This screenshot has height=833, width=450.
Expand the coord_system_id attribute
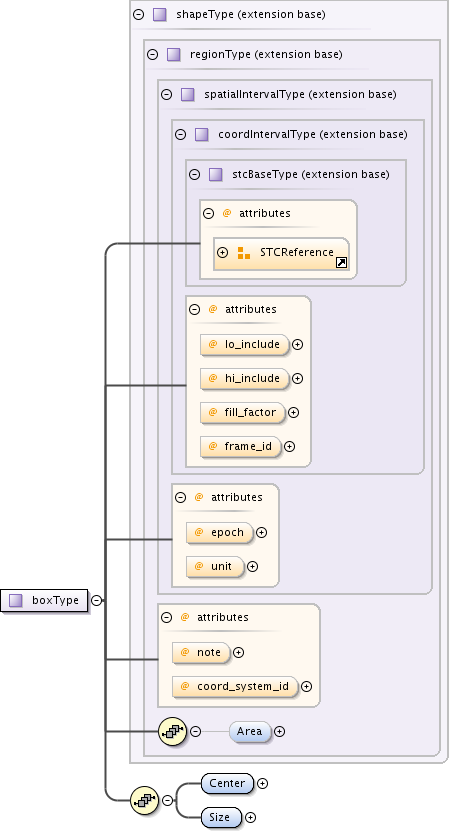click(x=307, y=686)
